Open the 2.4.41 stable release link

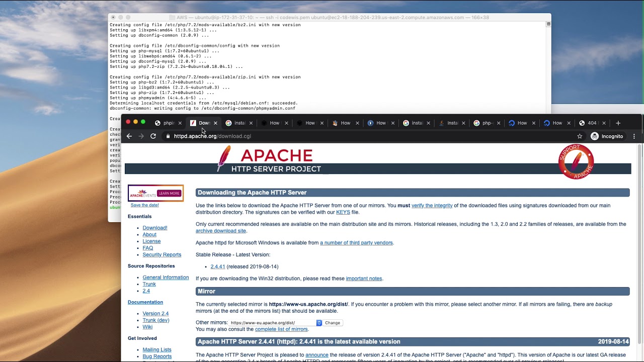217,266
